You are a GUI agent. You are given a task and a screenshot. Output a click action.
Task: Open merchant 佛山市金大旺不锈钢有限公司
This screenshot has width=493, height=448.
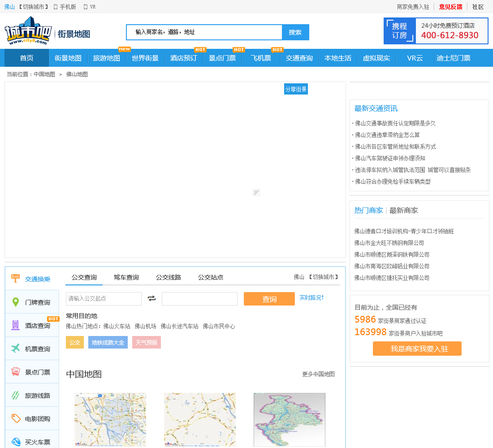389,243
